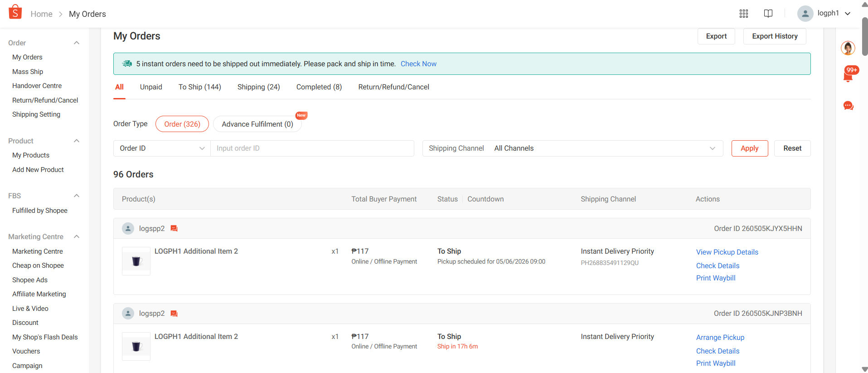Open the seller education book icon
The height and width of the screenshot is (373, 868).
pos(768,14)
